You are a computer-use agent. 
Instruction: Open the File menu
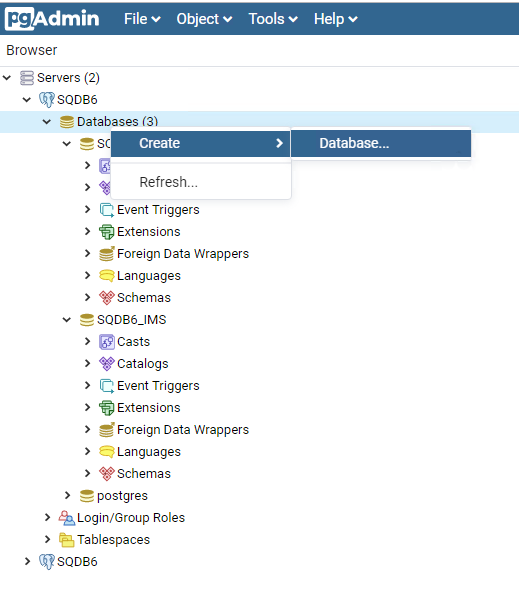[x=142, y=19]
